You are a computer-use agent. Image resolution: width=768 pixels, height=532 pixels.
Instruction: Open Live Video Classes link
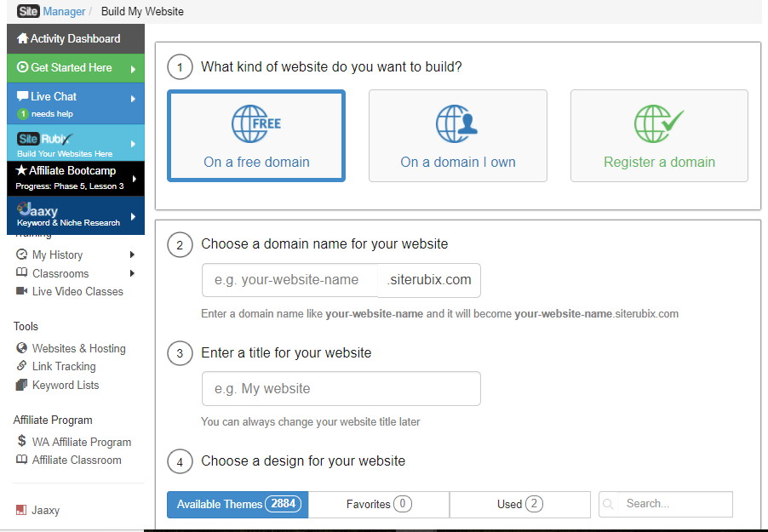pyautogui.click(x=77, y=291)
